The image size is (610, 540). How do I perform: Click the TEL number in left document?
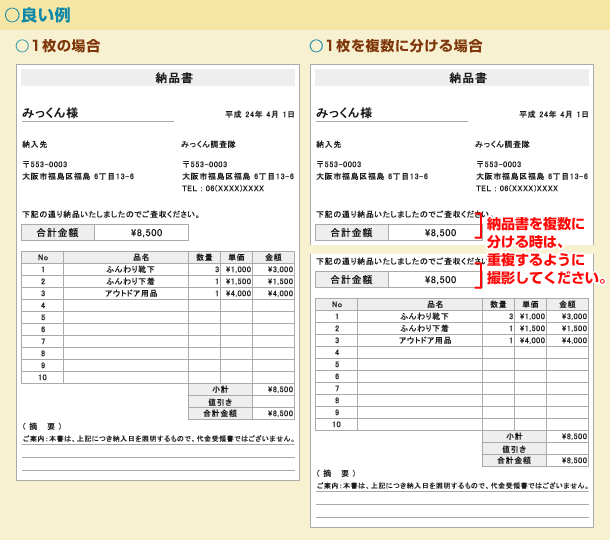click(223, 188)
